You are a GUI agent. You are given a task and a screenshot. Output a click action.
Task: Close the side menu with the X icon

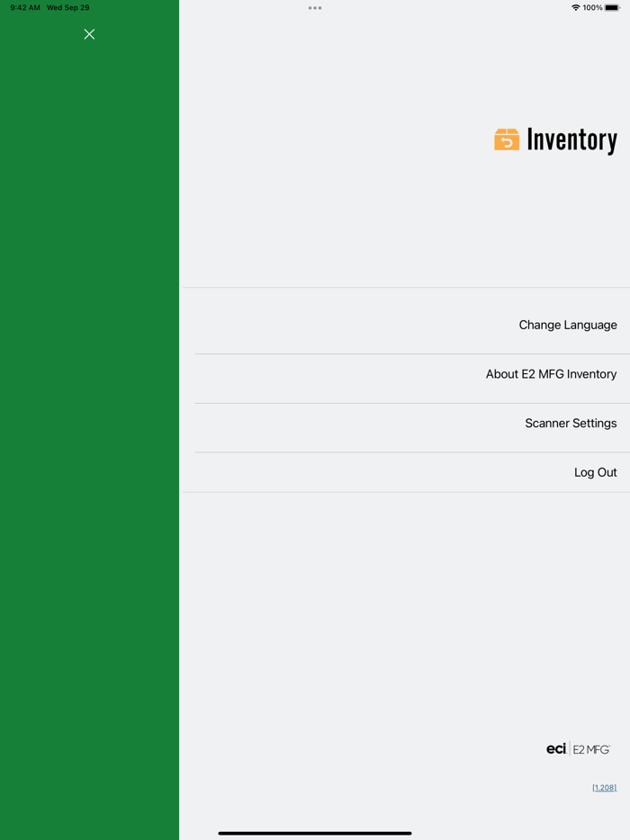(89, 34)
